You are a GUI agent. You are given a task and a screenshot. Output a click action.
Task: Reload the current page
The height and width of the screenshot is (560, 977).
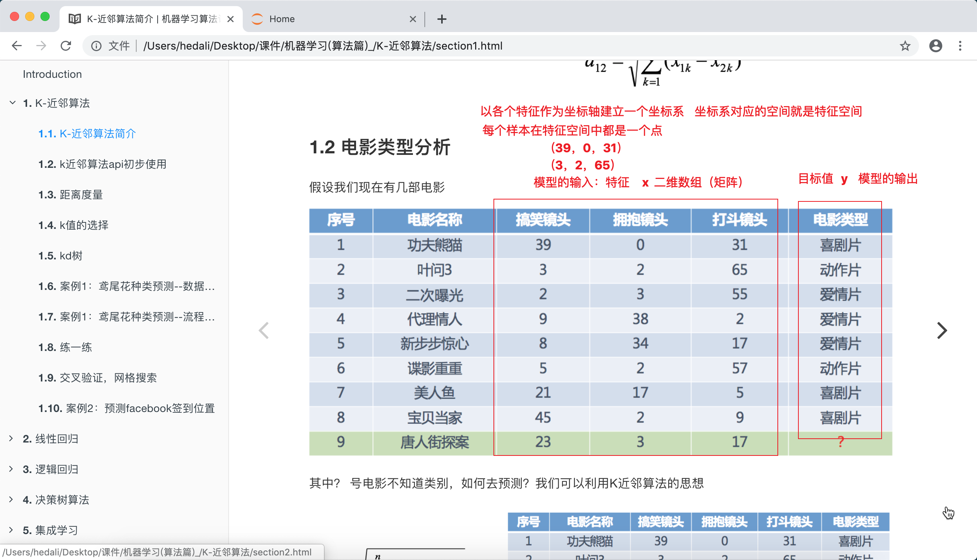point(66,46)
